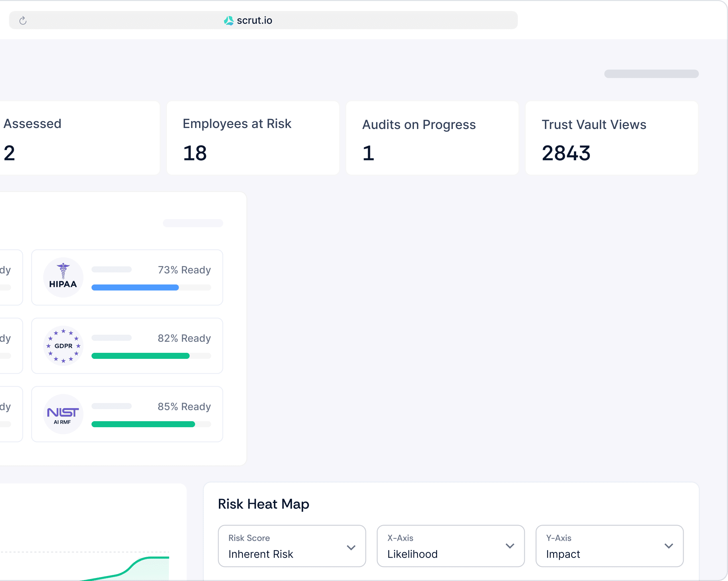Click the NIST AI RMF logo

(x=63, y=414)
